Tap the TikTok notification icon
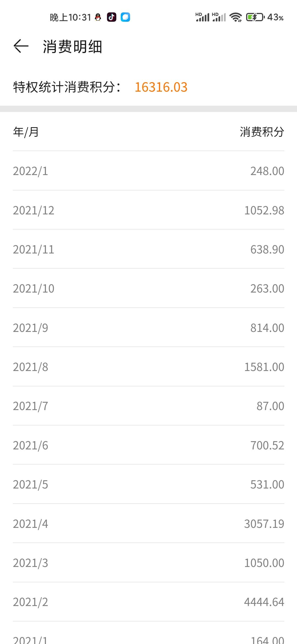Image resolution: width=297 pixels, height=644 pixels. [x=111, y=17]
